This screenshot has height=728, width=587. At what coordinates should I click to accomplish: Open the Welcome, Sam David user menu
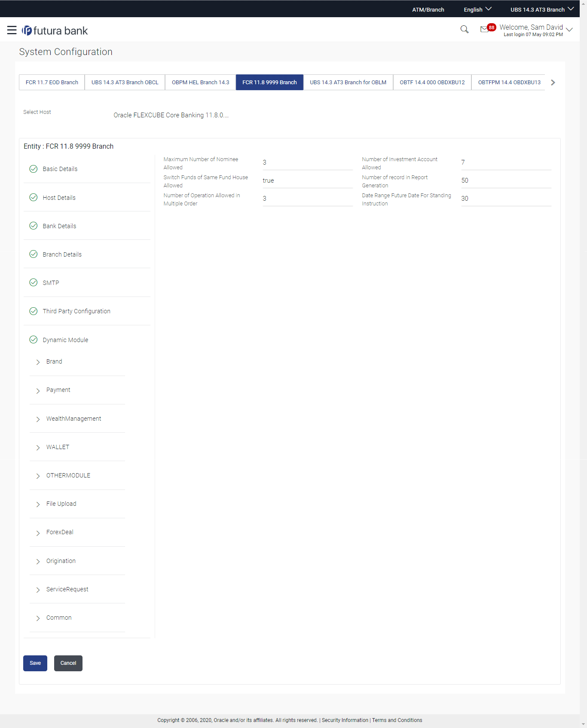536,30
